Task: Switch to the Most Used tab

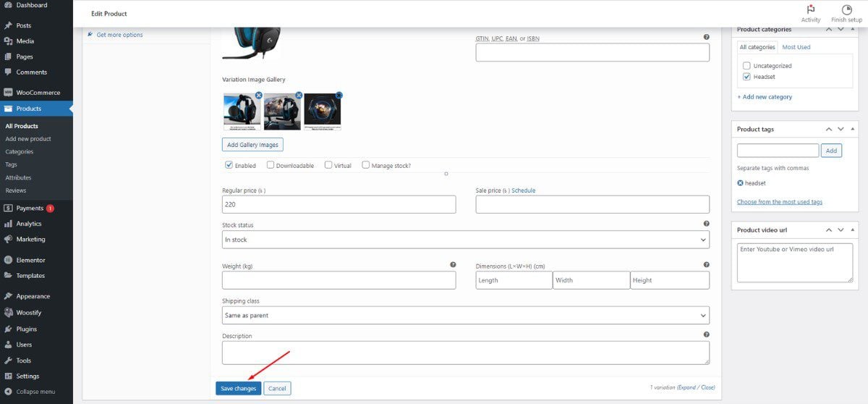Action: [x=796, y=47]
